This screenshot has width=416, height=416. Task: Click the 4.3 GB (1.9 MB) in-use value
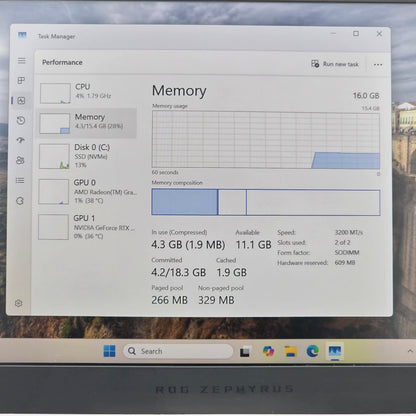click(x=188, y=245)
